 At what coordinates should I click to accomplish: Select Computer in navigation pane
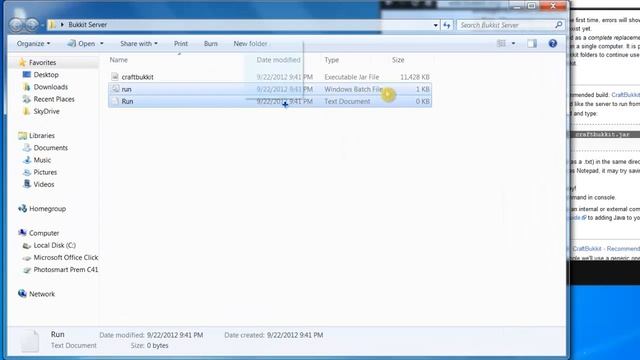[x=44, y=233]
